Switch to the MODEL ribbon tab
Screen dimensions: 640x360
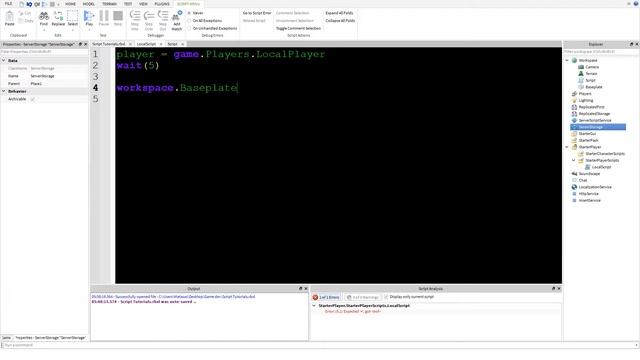point(89,4)
